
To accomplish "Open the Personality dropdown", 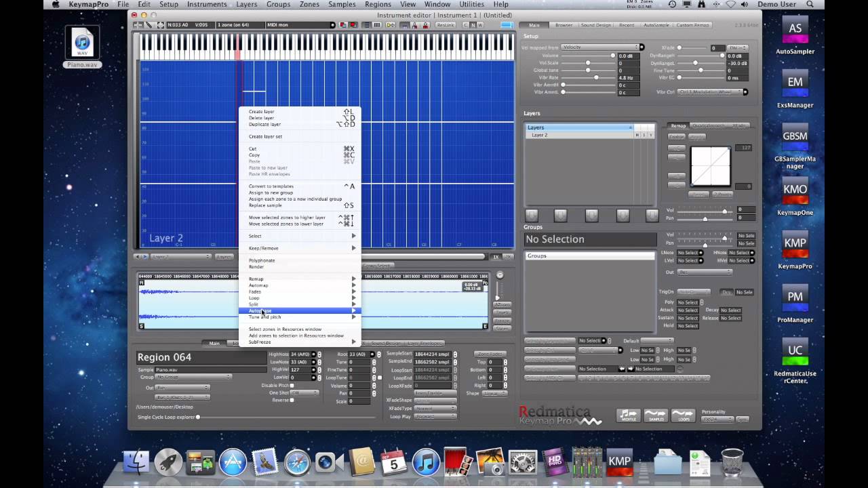I will click(x=717, y=420).
